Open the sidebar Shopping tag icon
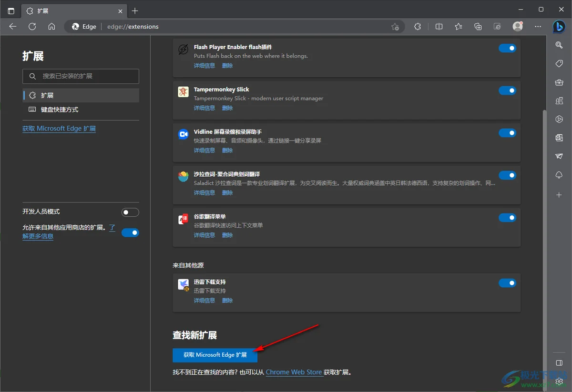The width and height of the screenshot is (572, 392). point(559,63)
